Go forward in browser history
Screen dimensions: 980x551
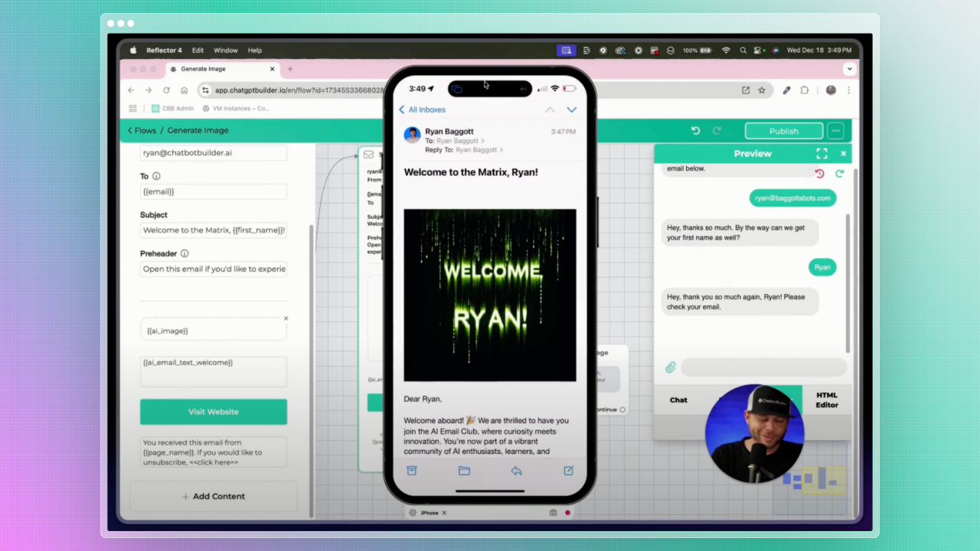tap(149, 90)
